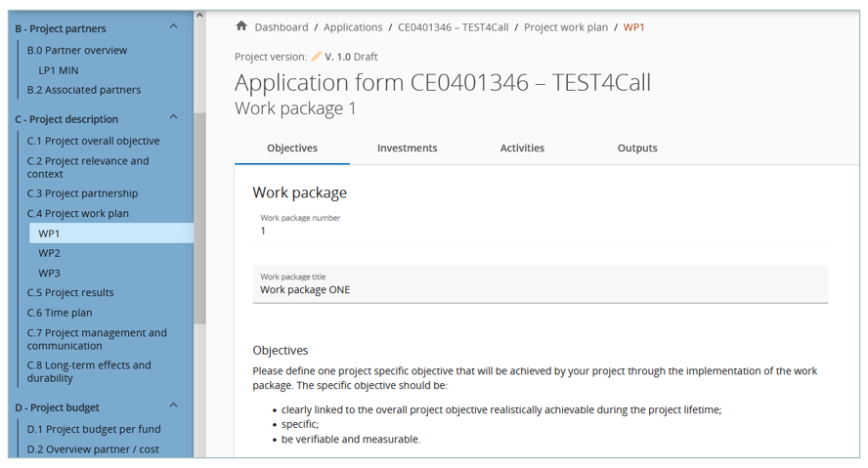Click the Dashboard home icon in breadcrumb
The width and height of the screenshot is (868, 468).
241,26
